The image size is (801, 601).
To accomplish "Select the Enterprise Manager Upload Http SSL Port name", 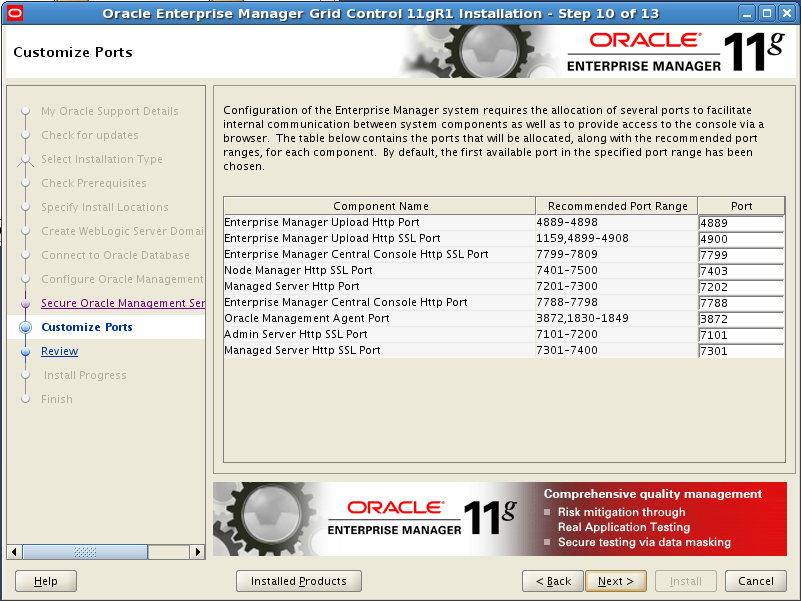I will pos(332,238).
